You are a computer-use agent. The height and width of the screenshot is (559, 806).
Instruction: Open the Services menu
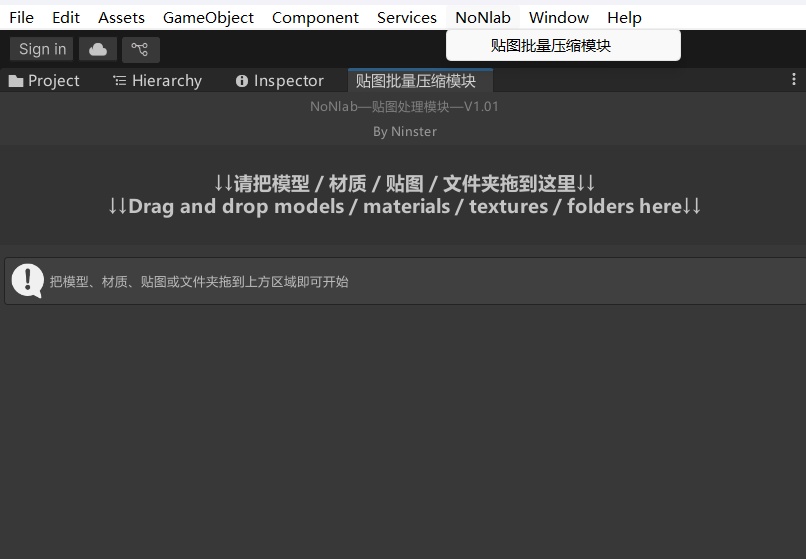point(407,18)
